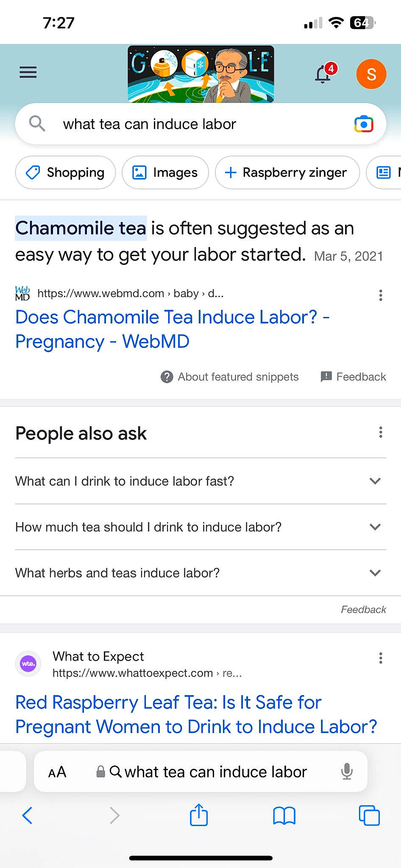Open Safari bookmarks
The image size is (401, 868).
tap(284, 815)
